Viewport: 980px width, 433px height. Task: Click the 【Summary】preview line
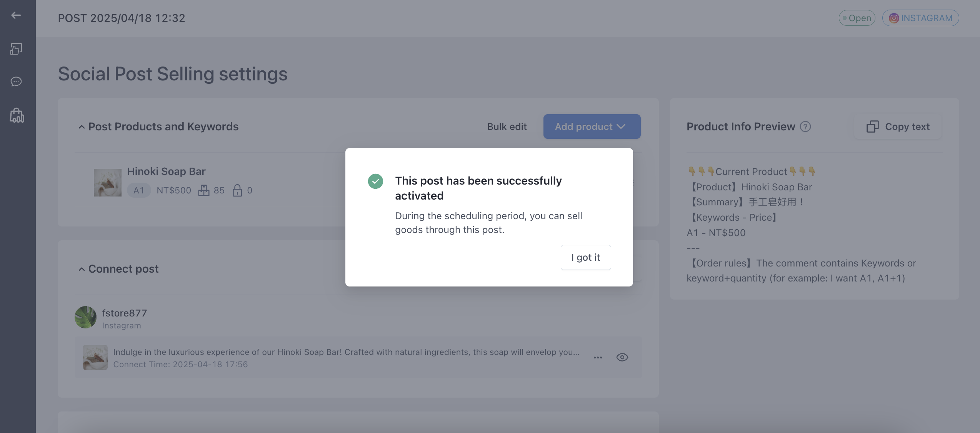pos(746,202)
